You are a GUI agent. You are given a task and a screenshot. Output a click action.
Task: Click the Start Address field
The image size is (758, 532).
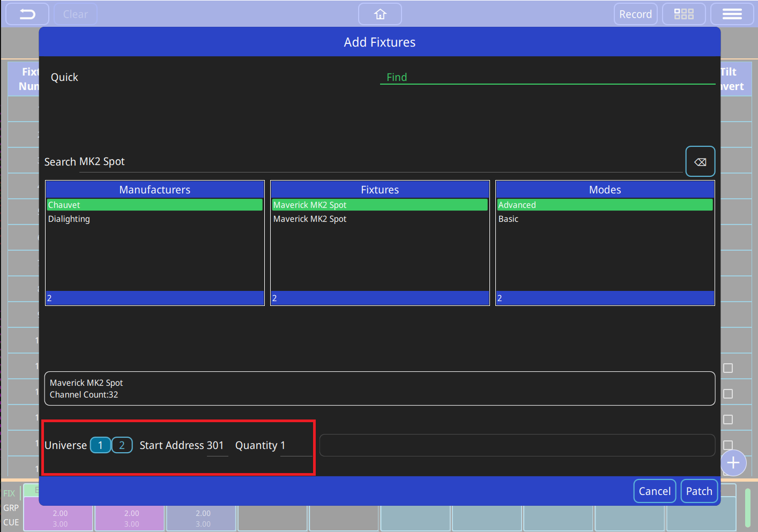217,446
